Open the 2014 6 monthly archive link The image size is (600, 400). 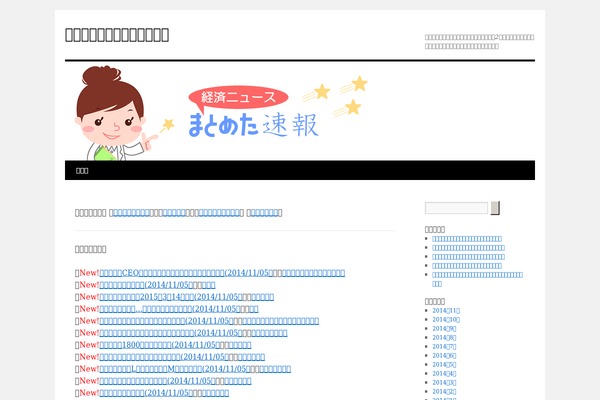(444, 356)
